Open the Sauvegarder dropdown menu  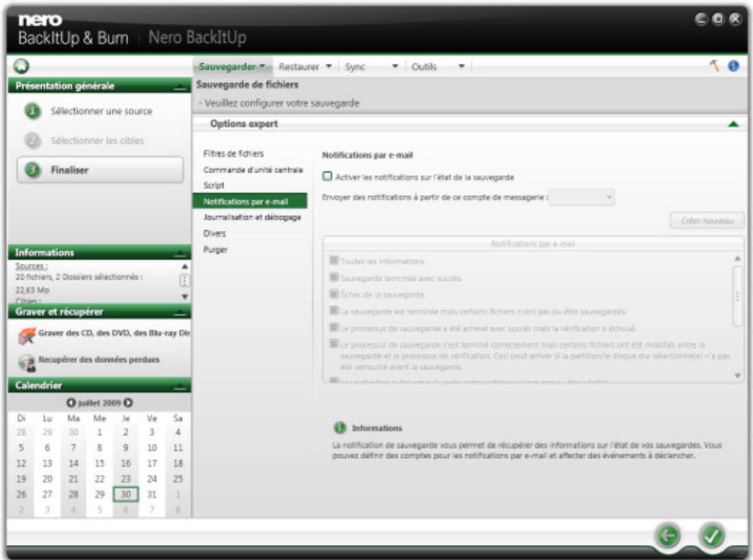coord(232,66)
